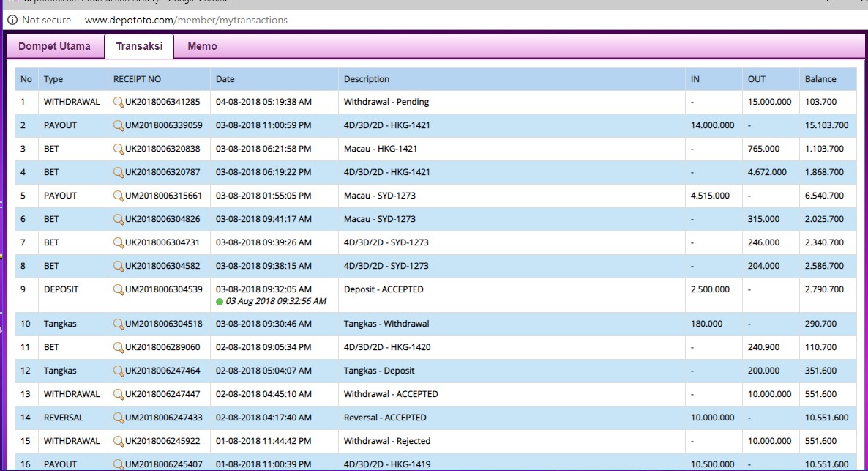Open the Memo tab

click(x=202, y=46)
